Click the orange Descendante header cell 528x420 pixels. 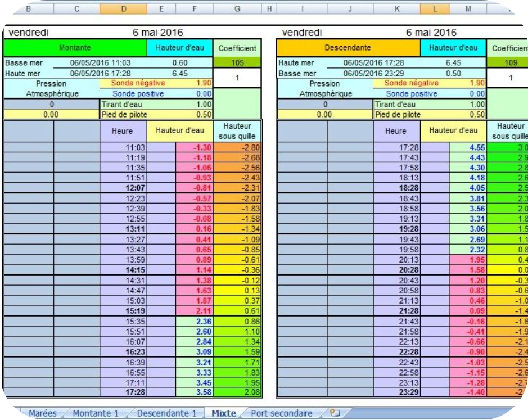pos(348,48)
